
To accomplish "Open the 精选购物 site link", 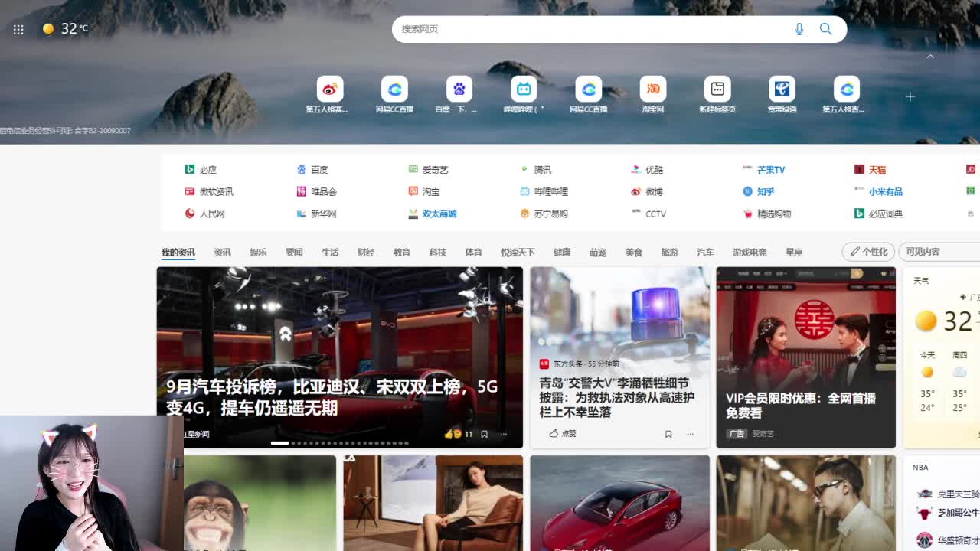I will 767,214.
